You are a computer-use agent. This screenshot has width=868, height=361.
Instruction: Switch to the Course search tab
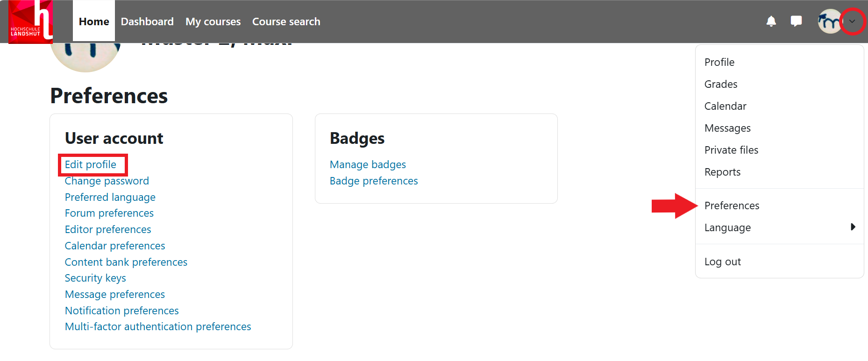click(x=286, y=21)
